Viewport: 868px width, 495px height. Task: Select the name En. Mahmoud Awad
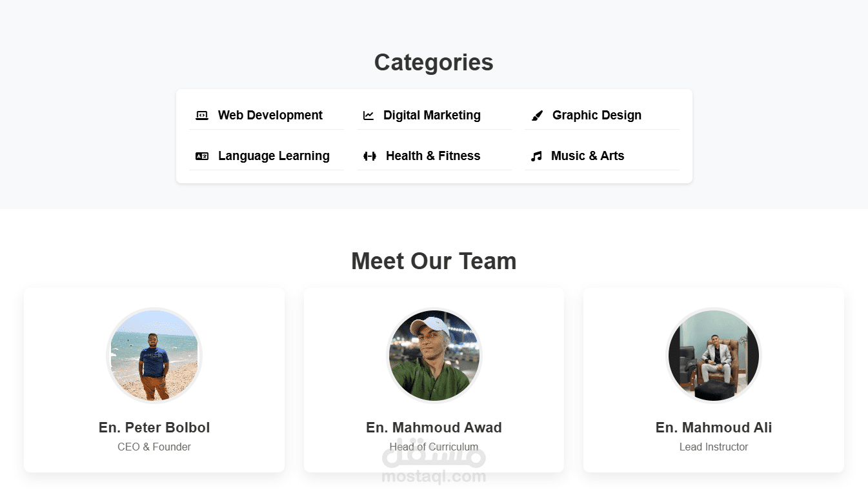click(x=434, y=427)
